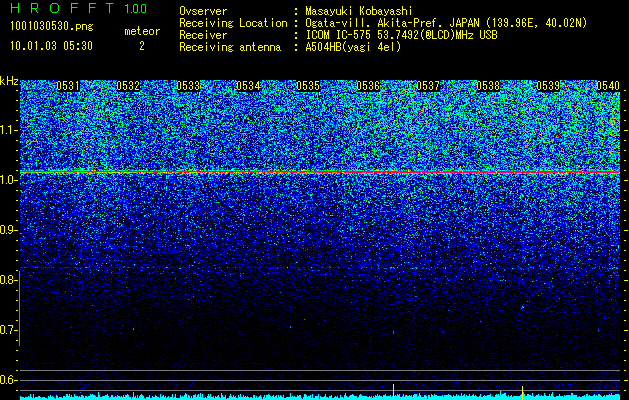Click the 0536 time marker
The width and height of the screenshot is (629, 400).
point(368,86)
